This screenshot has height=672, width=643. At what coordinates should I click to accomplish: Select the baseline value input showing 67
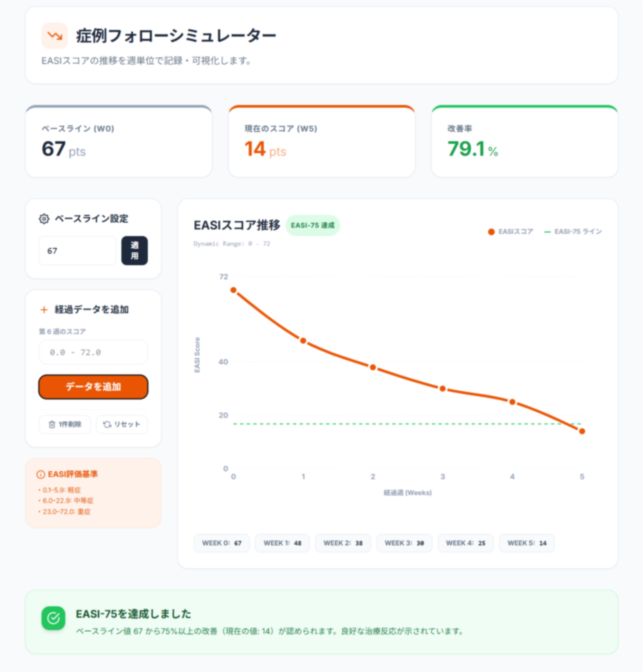click(x=77, y=250)
